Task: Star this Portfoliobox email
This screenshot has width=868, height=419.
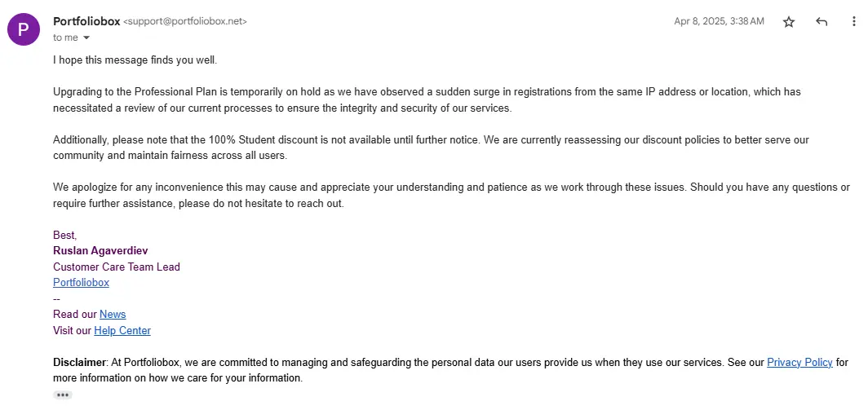Action: point(789,21)
